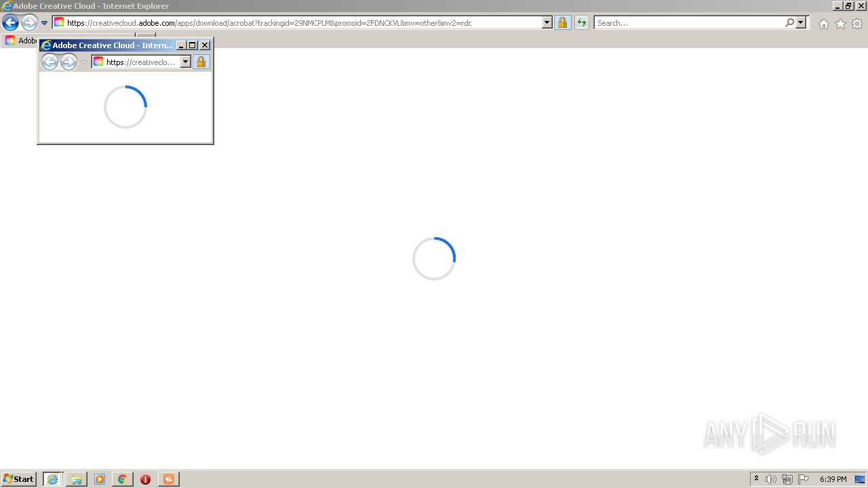Select the Adobe tab in main window
Image resolution: width=868 pixels, height=488 pixels.
pos(20,41)
